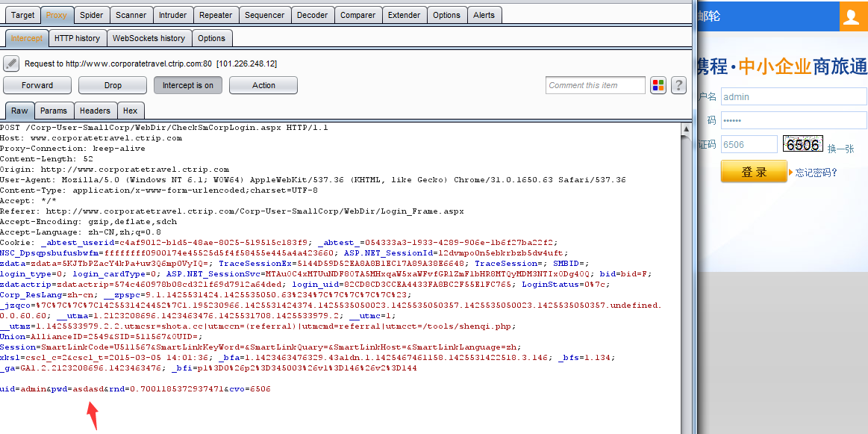Switch to the Intruder tab
868x434 pixels.
click(x=172, y=15)
